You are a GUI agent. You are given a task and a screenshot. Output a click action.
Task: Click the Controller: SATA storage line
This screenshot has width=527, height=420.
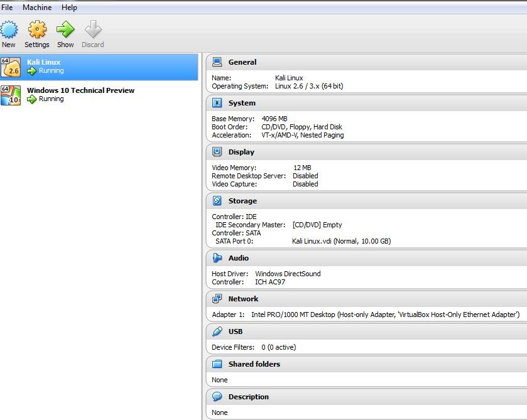[236, 233]
